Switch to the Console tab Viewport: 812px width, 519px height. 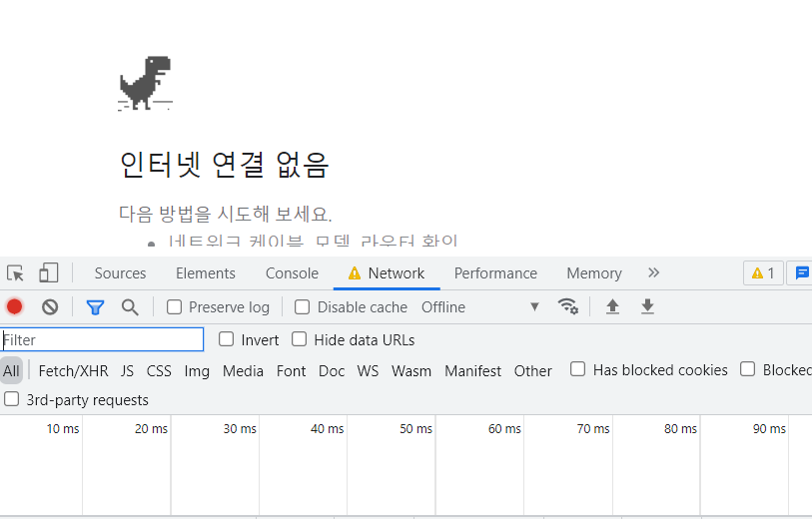(292, 273)
